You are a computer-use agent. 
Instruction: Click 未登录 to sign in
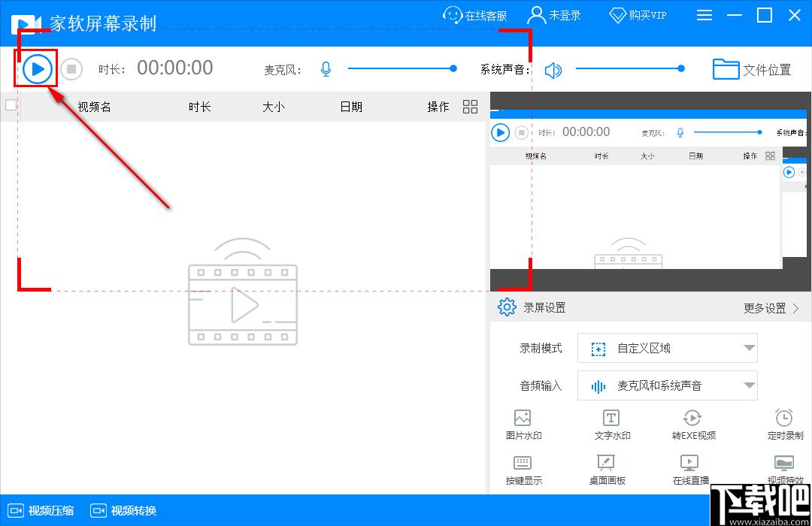coord(553,15)
